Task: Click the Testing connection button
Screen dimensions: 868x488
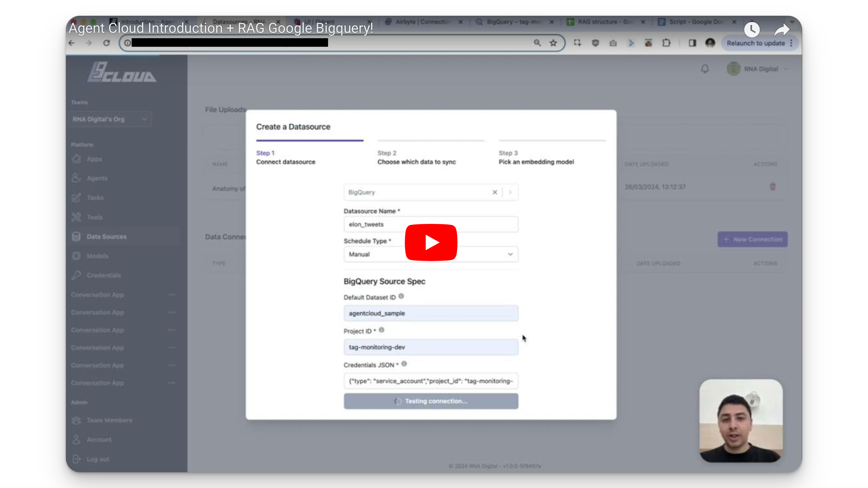Action: 431,401
